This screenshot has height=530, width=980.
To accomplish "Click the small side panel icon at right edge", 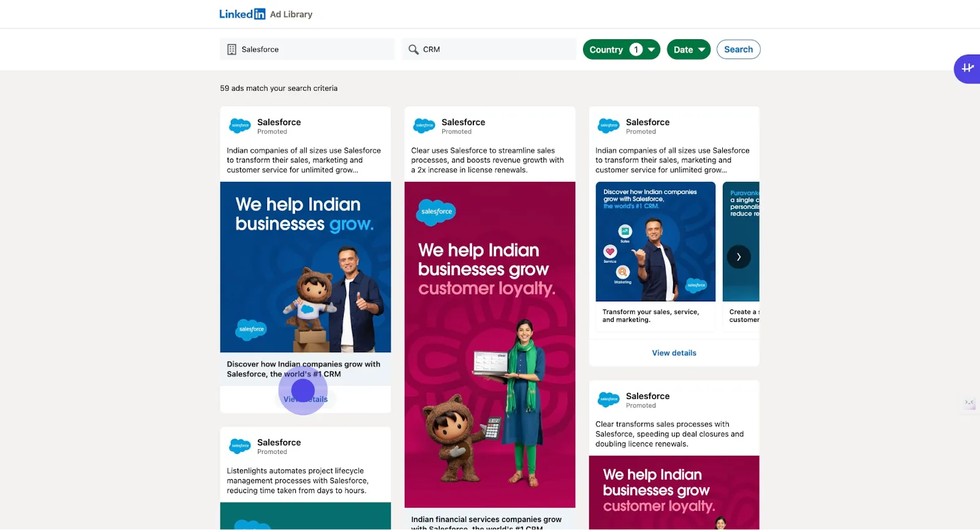I will point(970,403).
